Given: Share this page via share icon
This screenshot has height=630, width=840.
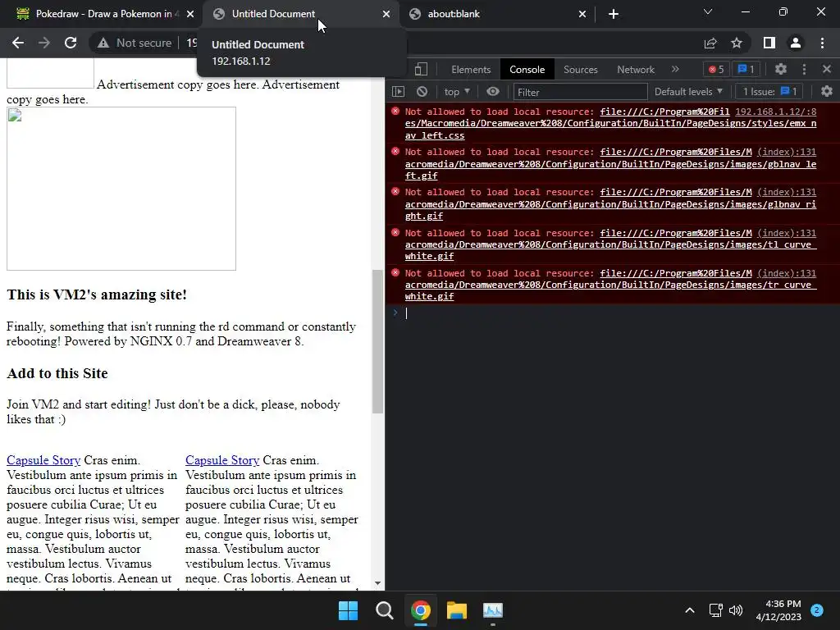Looking at the screenshot, I should pyautogui.click(x=710, y=43).
